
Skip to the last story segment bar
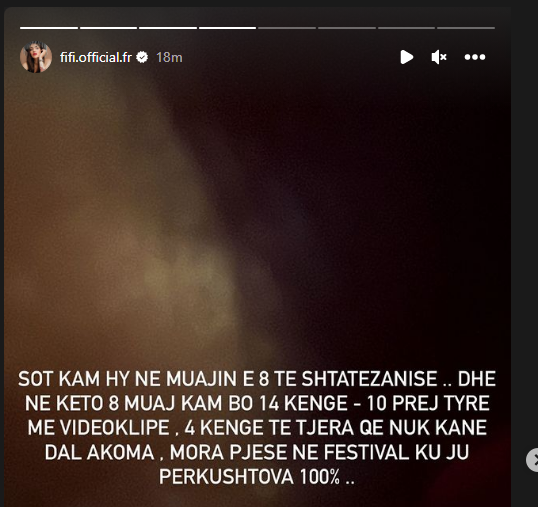(x=466, y=28)
